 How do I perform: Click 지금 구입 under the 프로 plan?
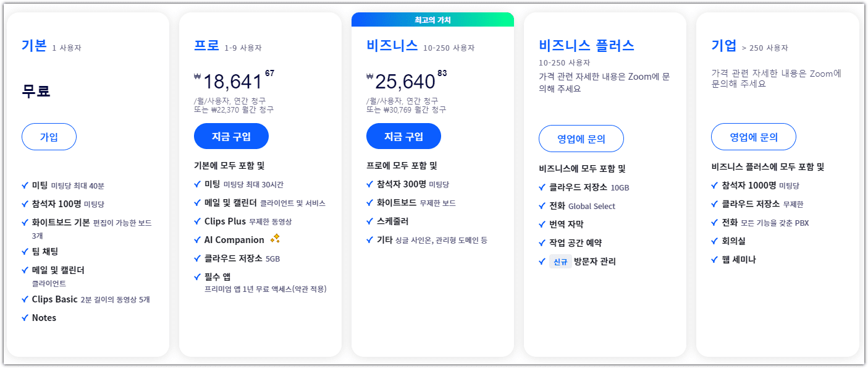[231, 136]
